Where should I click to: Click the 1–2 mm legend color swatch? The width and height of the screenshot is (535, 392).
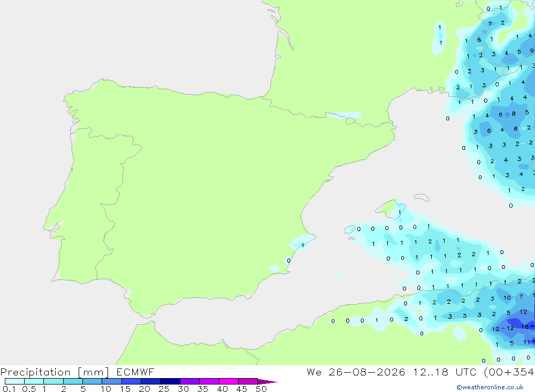coord(53,381)
